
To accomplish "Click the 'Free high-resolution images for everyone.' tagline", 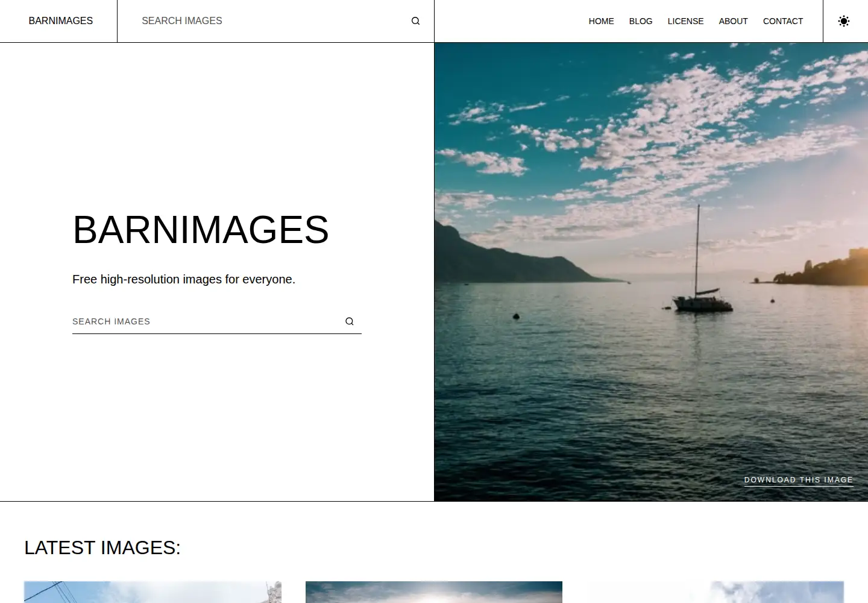I will click(x=184, y=279).
